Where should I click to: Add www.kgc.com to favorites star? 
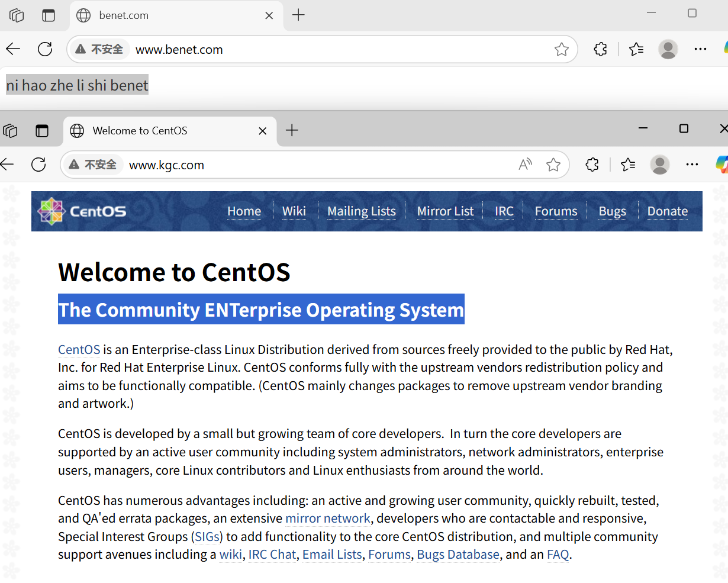click(553, 165)
